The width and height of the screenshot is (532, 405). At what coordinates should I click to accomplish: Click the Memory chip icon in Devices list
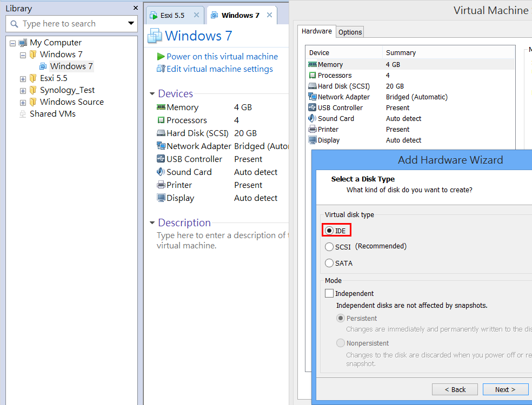pos(161,107)
